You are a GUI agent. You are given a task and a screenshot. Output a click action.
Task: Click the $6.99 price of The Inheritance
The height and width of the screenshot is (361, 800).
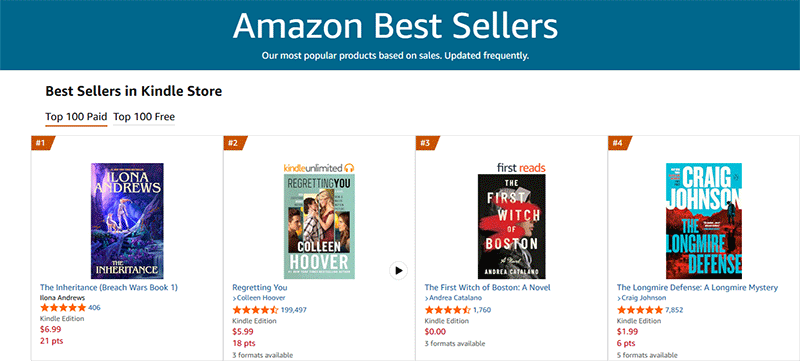coord(51,329)
